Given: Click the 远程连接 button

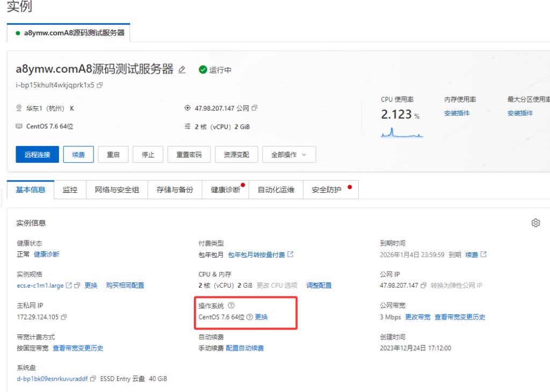Looking at the screenshot, I should point(37,154).
